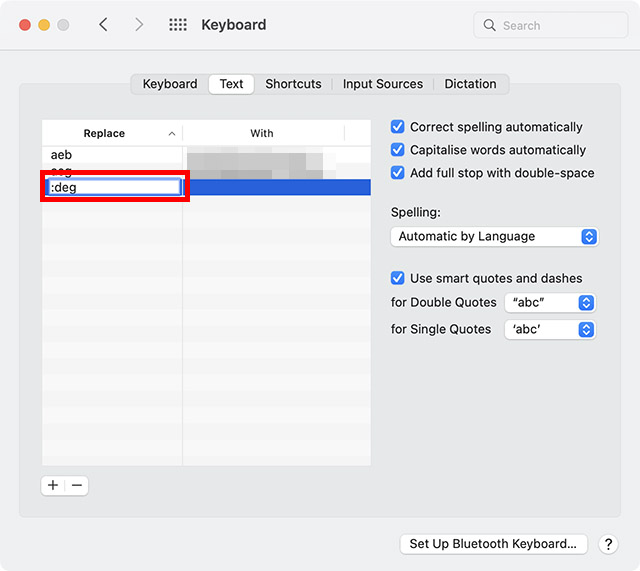640x571 pixels.
Task: Show all preferences grid icon
Action: point(178,25)
